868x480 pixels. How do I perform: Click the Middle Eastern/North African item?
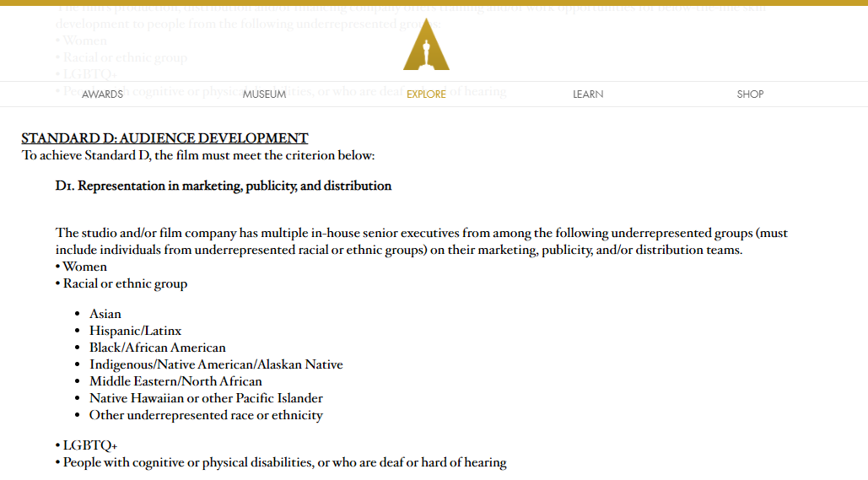click(176, 381)
